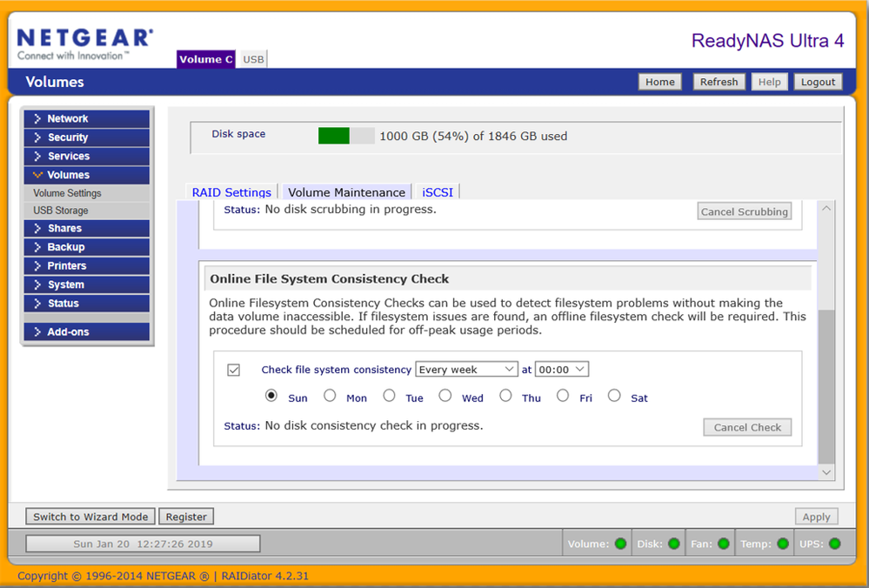Viewport: 869px width, 588px height.
Task: Open the Every week frequency dropdown
Action: tap(466, 370)
